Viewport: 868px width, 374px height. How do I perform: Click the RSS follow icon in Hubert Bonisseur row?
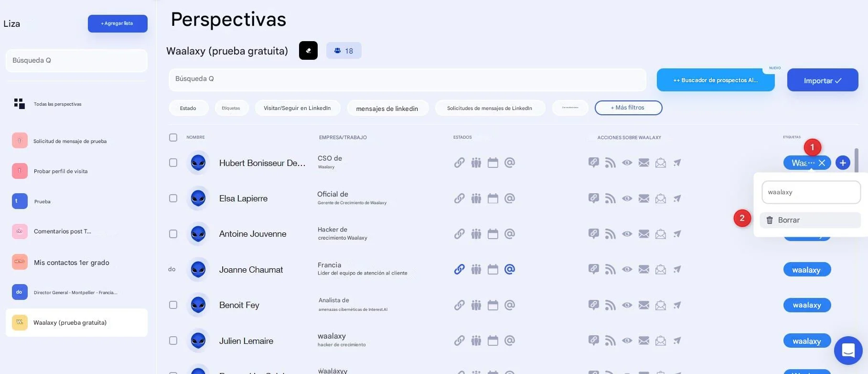tap(610, 163)
